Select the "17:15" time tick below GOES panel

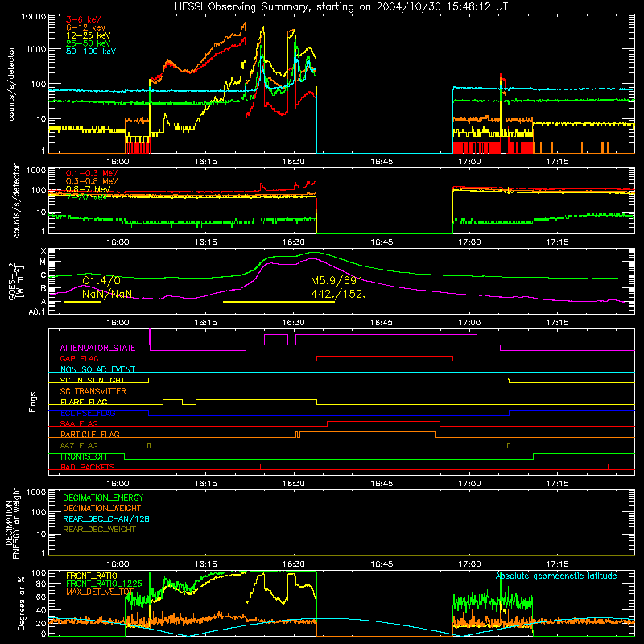(x=557, y=323)
